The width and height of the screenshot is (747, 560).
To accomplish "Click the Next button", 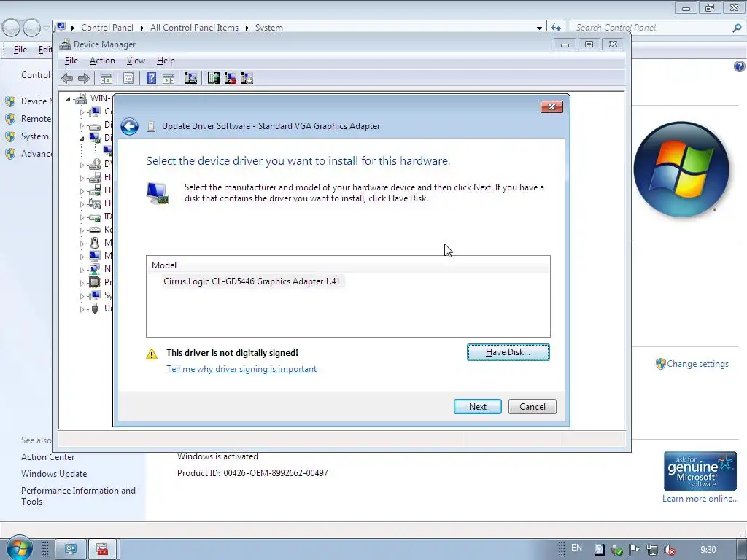I will tap(477, 407).
